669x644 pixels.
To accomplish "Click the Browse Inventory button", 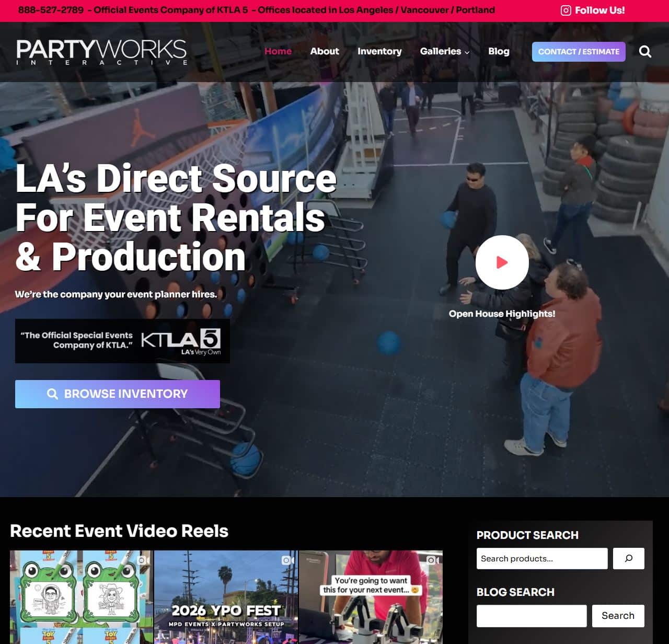I will 118,394.
